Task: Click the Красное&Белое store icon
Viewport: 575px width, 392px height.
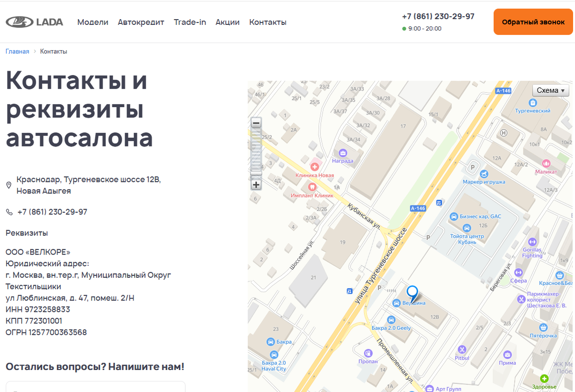Action: [559, 275]
